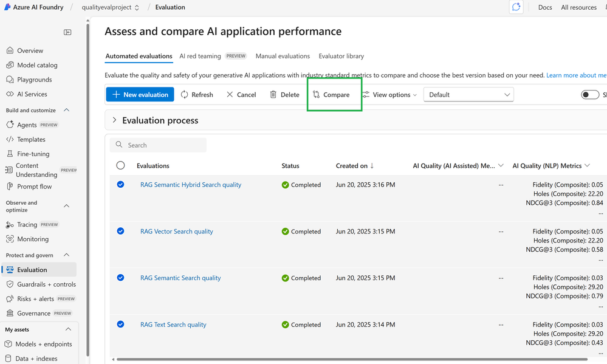The image size is (607, 364).
Task: Collapse the Build and customize section
Action: [66, 111]
